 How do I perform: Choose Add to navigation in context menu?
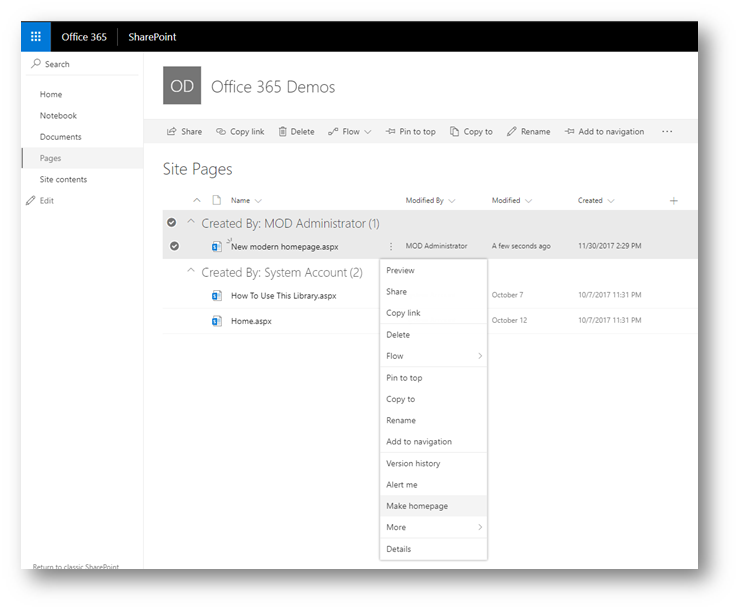pos(433,441)
